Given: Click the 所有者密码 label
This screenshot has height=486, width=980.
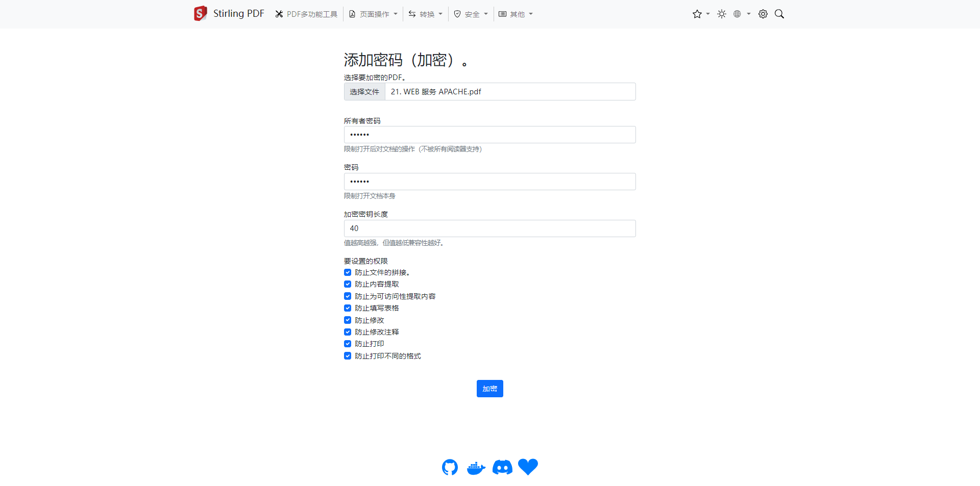Looking at the screenshot, I should click(x=362, y=121).
